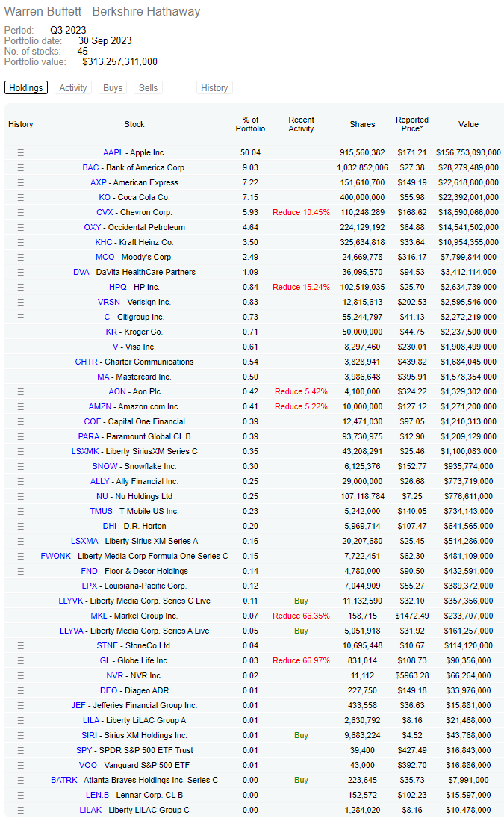
Task: Click the Shares column header
Action: (x=362, y=125)
